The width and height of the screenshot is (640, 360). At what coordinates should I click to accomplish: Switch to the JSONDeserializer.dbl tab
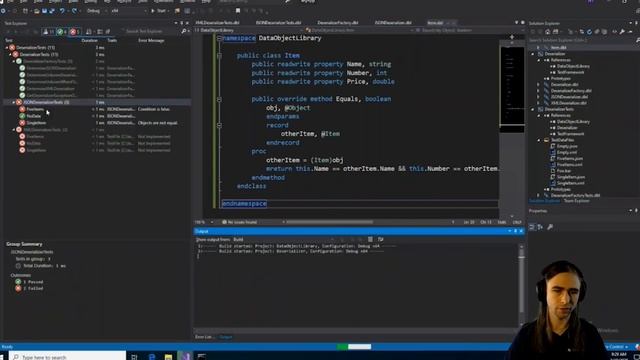pyautogui.click(x=393, y=23)
